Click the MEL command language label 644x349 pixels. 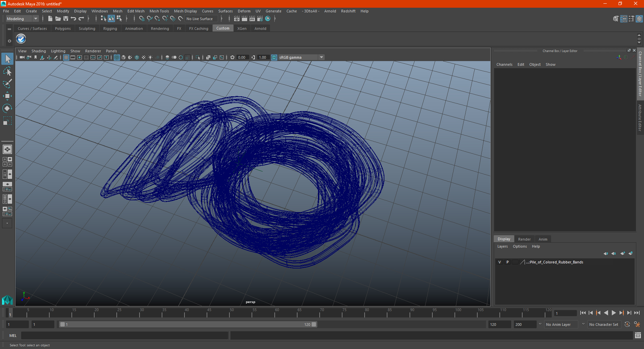click(13, 336)
